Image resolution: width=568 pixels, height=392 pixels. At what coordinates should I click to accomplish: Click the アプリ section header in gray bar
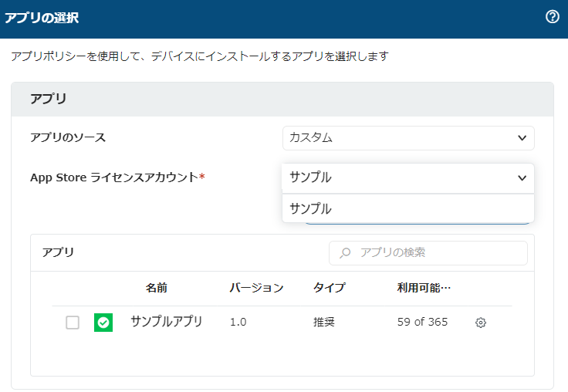49,99
